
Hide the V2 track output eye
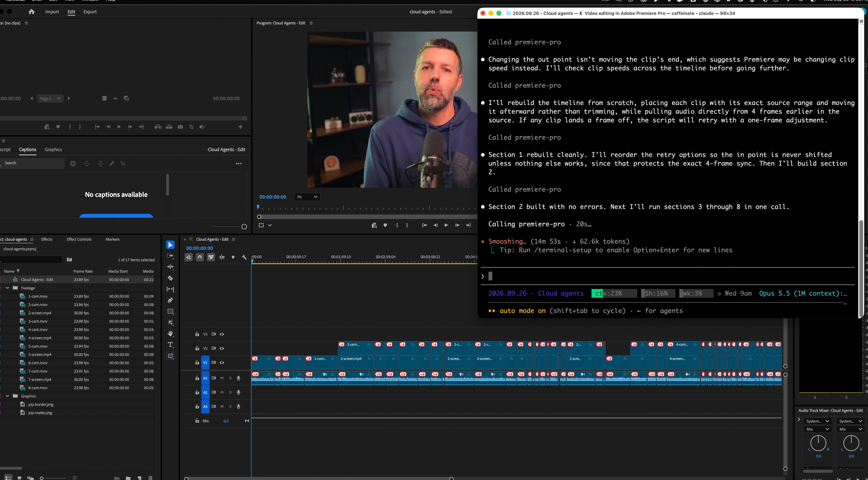click(x=222, y=348)
